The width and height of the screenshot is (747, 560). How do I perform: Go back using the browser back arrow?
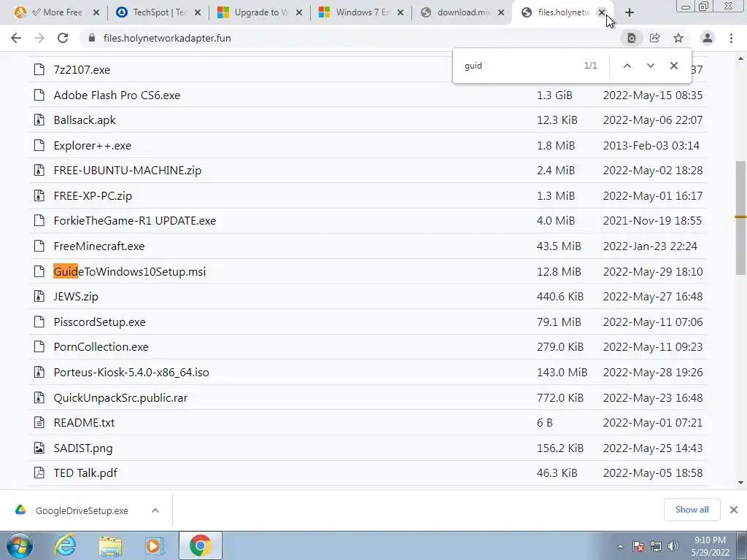pyautogui.click(x=16, y=38)
